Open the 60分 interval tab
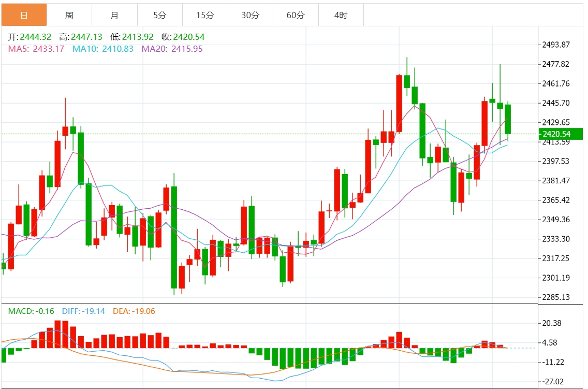588x389 pixels. [x=296, y=15]
